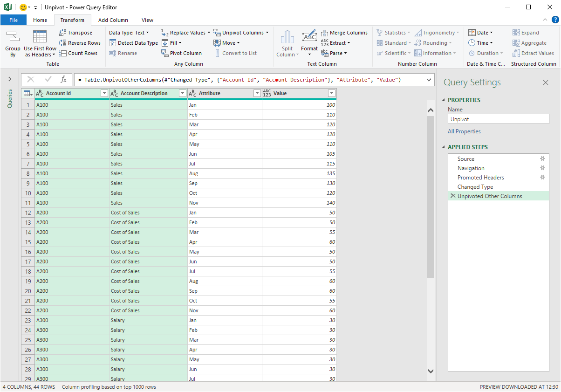Close the Query Settings pane
Viewport: 561px width, 392px height.
point(546,83)
